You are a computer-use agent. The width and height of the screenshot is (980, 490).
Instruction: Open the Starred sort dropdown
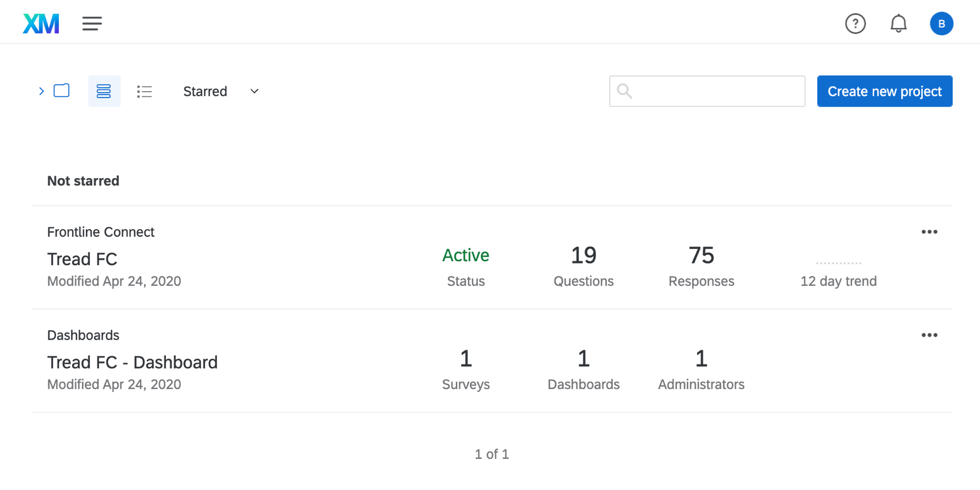[x=205, y=91]
